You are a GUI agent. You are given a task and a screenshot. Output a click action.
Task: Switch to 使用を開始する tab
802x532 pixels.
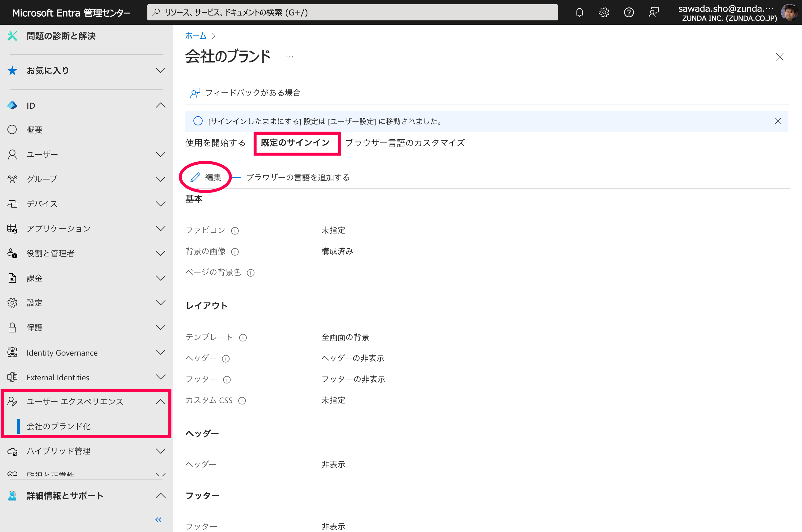215,143
